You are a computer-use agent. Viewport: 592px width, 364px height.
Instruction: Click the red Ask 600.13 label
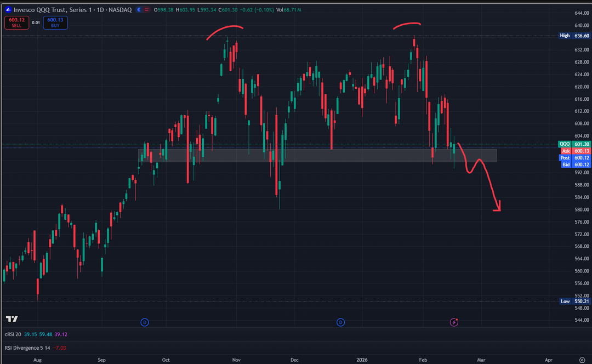[x=573, y=151]
